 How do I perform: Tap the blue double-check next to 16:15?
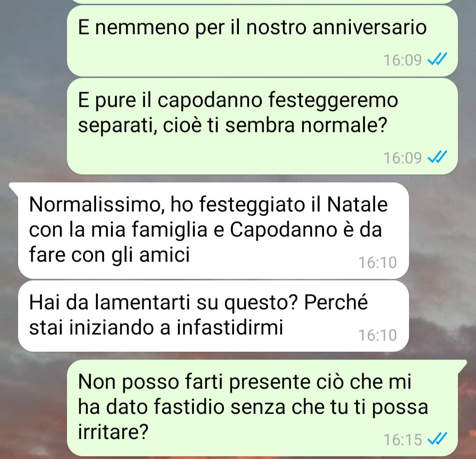click(x=437, y=439)
